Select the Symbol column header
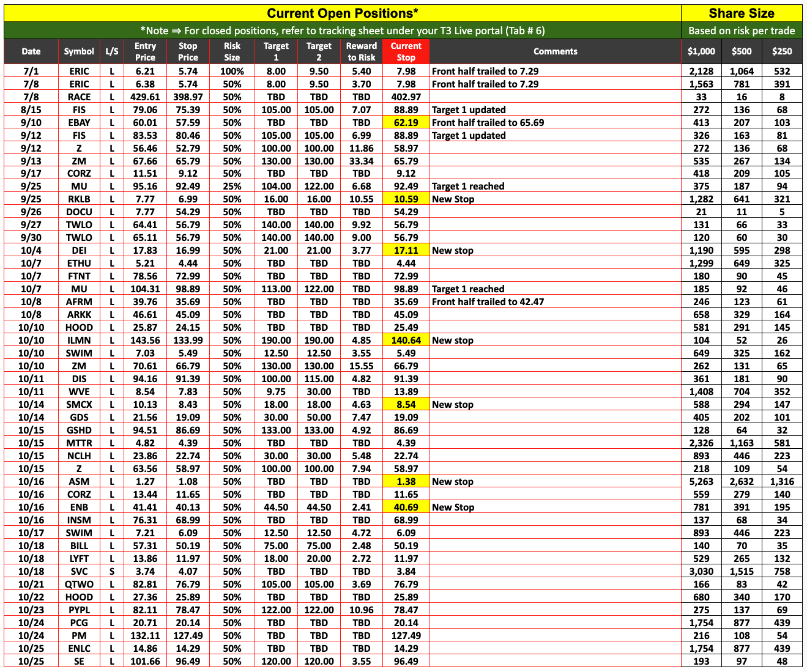 (x=79, y=51)
